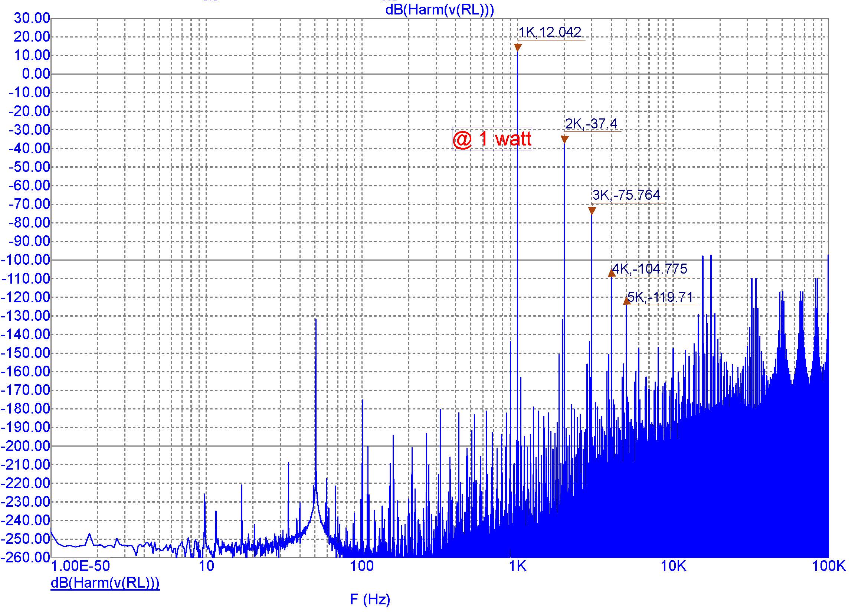Select the 1K,12.042 cursor tag

tap(550, 32)
